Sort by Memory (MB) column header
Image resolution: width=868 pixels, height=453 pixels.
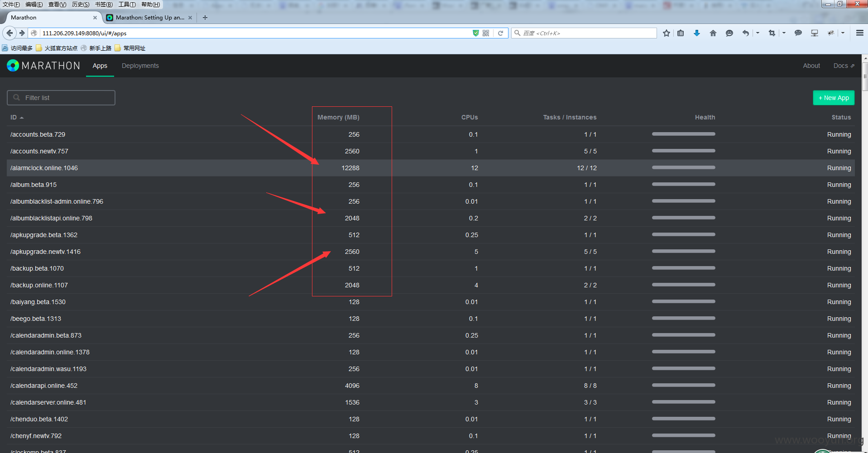pos(338,117)
